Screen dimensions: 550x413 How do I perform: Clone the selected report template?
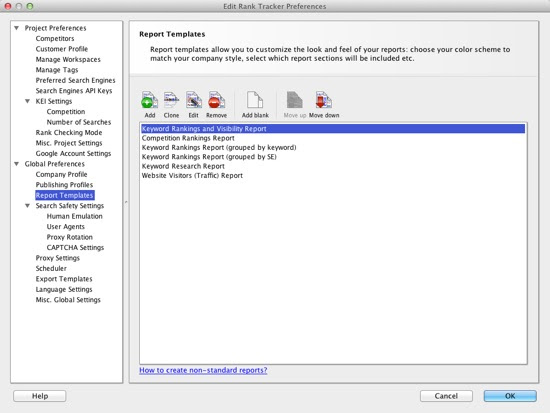[x=171, y=100]
